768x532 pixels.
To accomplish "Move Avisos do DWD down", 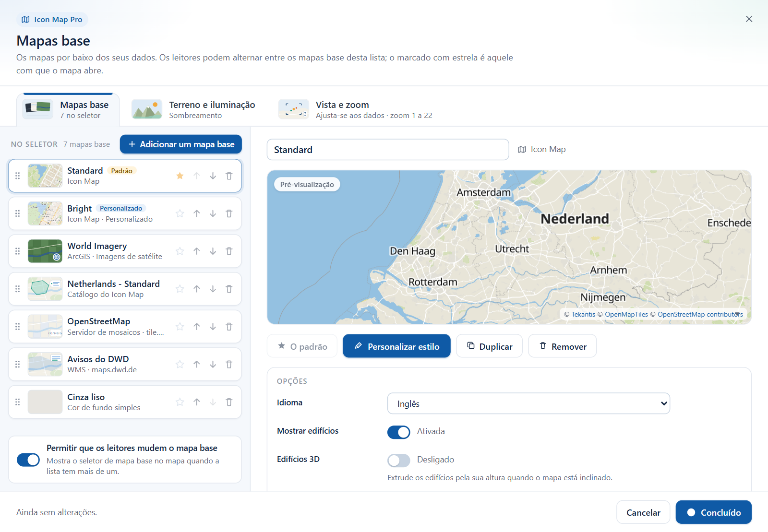I will click(213, 365).
